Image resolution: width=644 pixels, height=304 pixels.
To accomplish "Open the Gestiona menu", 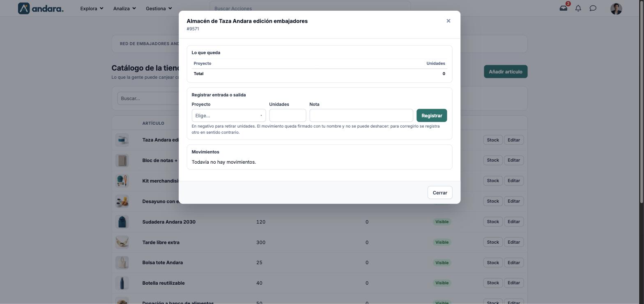I will (x=159, y=8).
